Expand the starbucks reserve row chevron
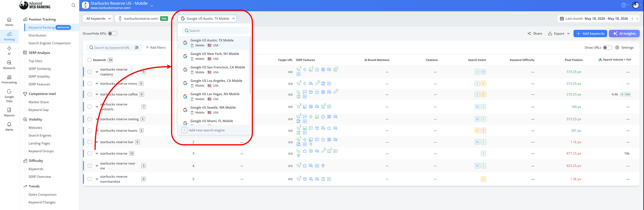This screenshot has height=210, width=644. (x=97, y=153)
